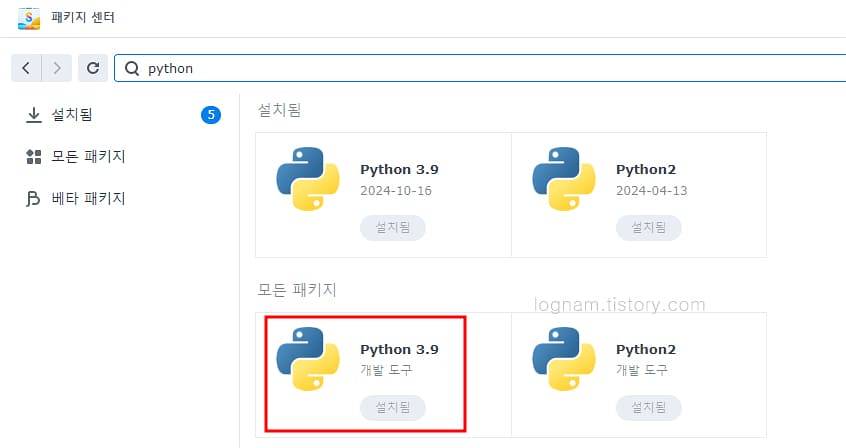
Task: Click the 패키지 센터 window title
Action: 83,17
